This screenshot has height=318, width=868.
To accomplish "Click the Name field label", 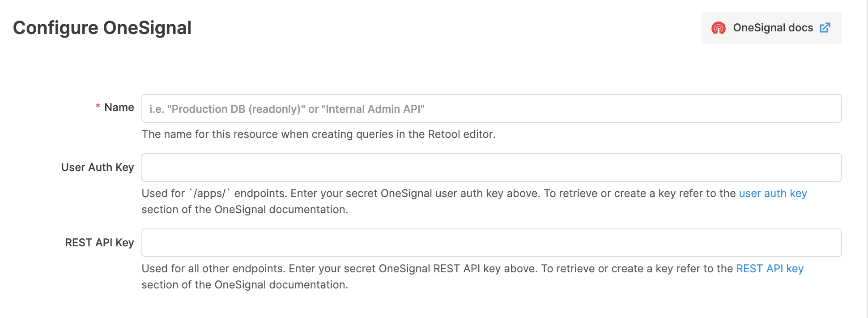I will tap(119, 107).
